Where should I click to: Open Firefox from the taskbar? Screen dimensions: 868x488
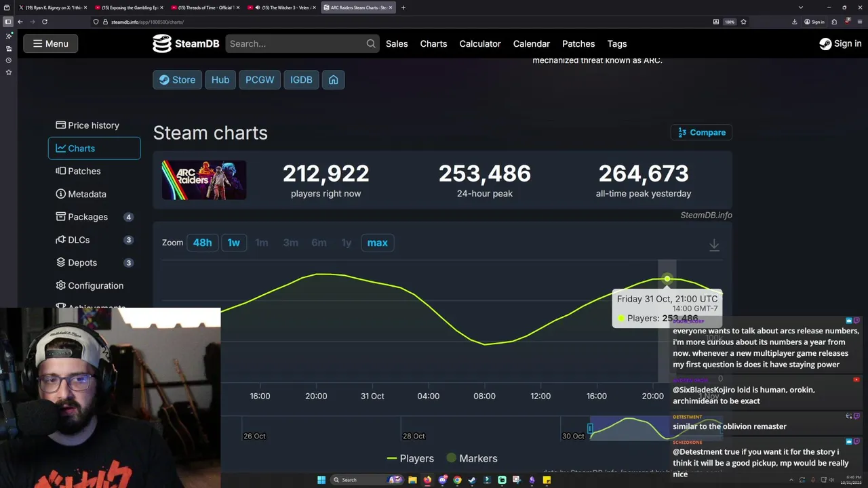click(x=427, y=480)
